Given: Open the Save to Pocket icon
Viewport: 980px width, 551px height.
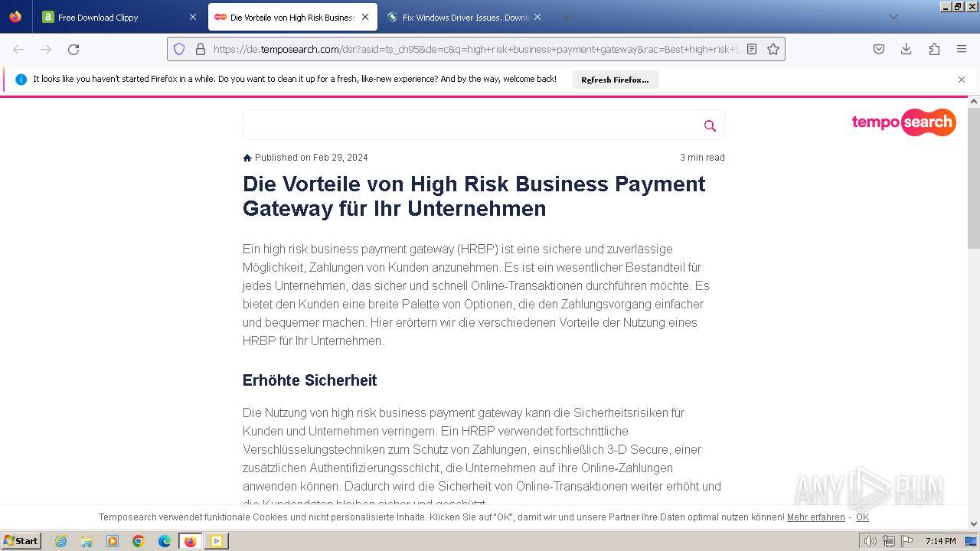Looking at the screenshot, I should tap(879, 49).
